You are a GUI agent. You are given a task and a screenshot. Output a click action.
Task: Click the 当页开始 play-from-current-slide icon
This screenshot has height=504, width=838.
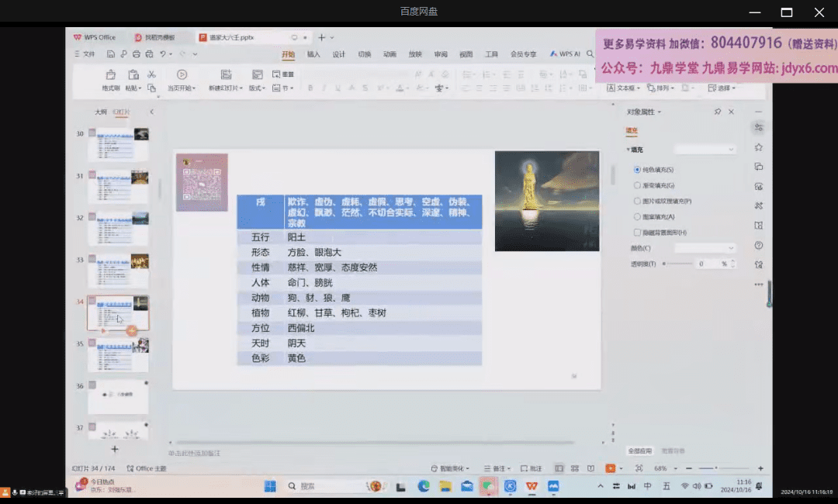click(182, 74)
